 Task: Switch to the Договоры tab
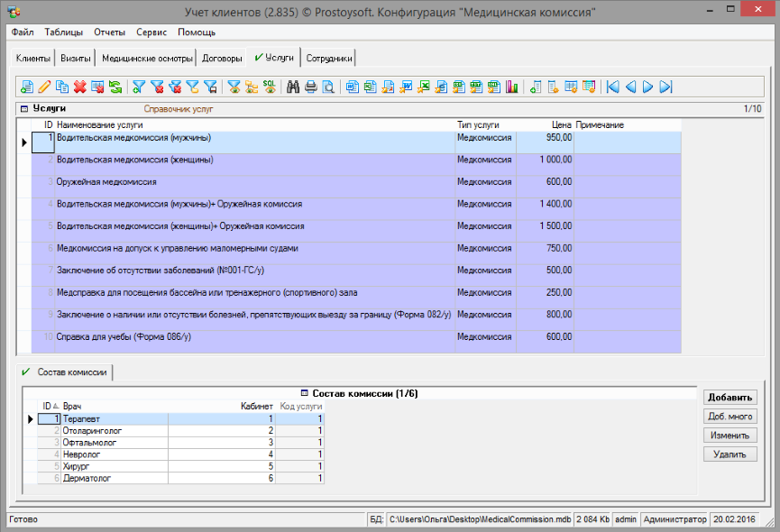coord(222,59)
